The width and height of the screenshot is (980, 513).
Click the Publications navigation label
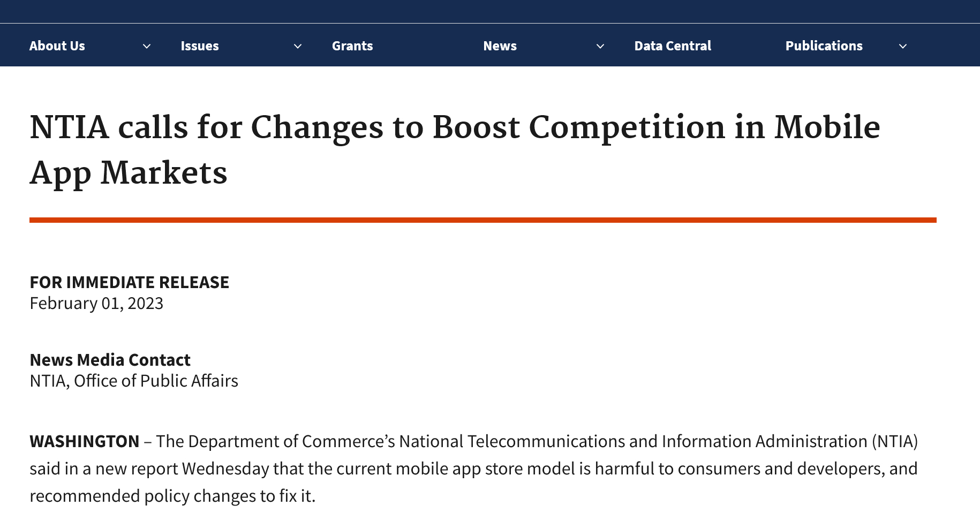[x=824, y=46]
